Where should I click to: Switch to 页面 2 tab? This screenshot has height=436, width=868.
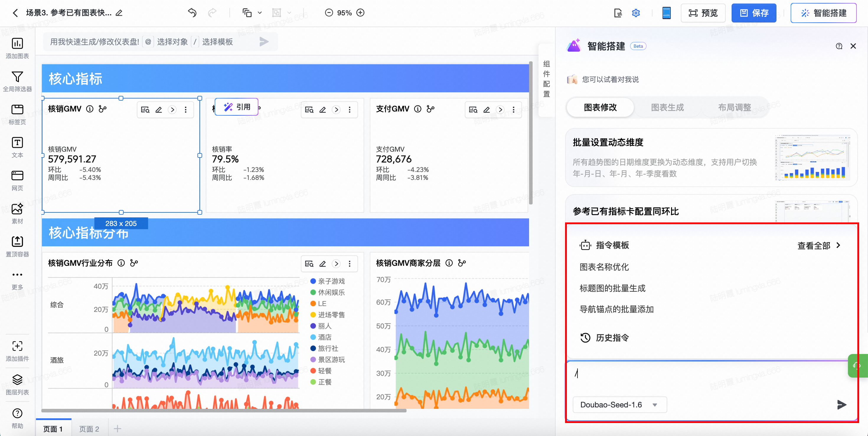(89, 429)
